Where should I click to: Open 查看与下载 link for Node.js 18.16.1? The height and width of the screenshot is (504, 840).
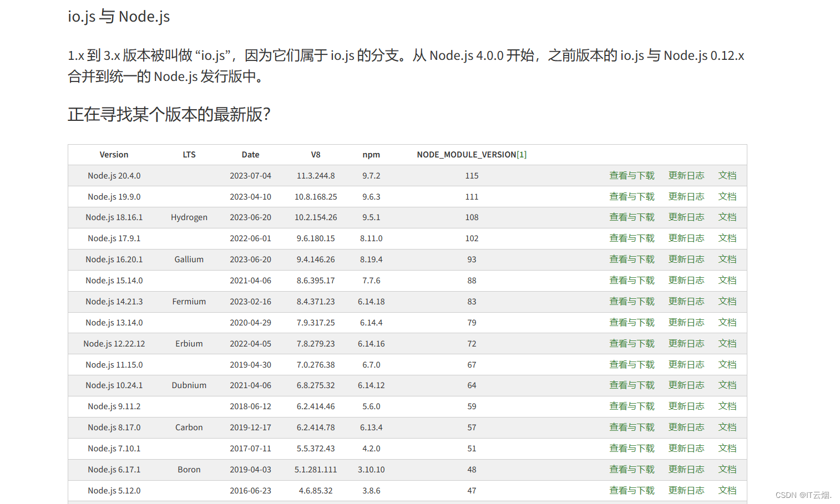tap(632, 217)
